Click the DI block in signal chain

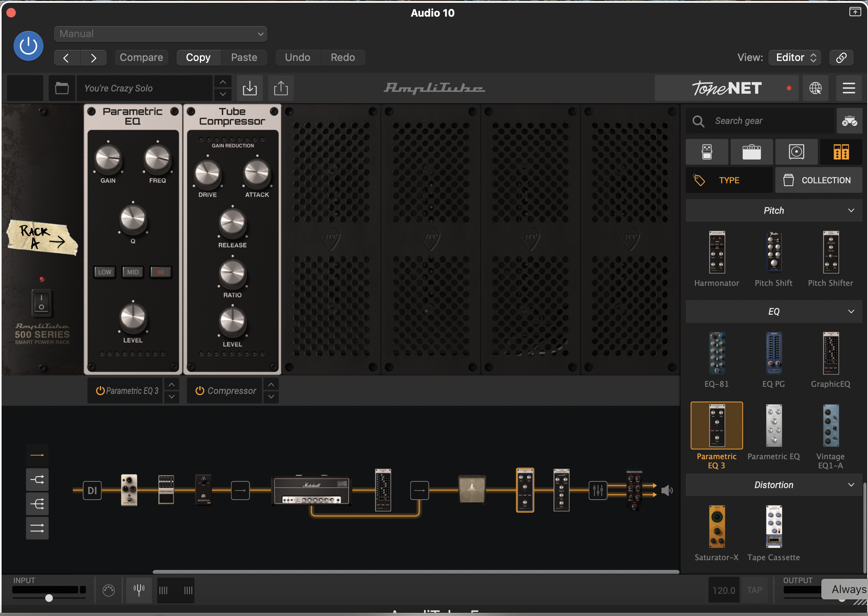point(92,491)
